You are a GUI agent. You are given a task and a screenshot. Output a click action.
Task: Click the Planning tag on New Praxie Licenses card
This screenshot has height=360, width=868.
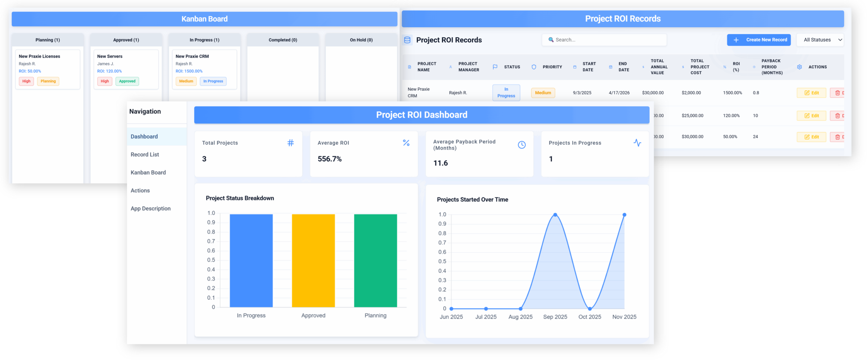pos(48,81)
